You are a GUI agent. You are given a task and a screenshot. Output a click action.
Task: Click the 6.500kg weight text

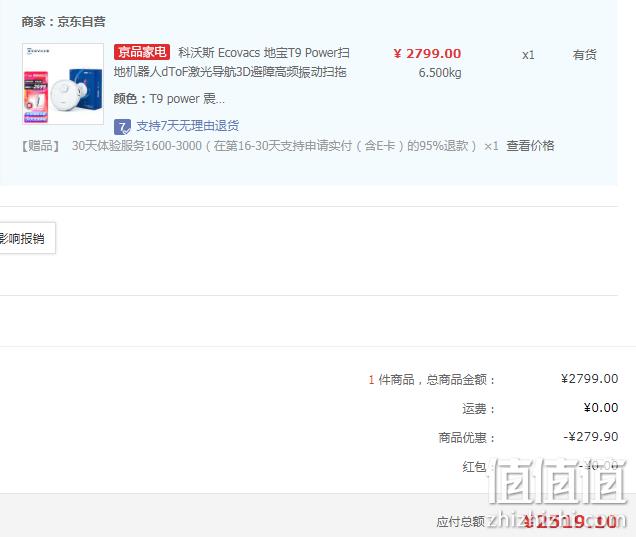pyautogui.click(x=440, y=73)
